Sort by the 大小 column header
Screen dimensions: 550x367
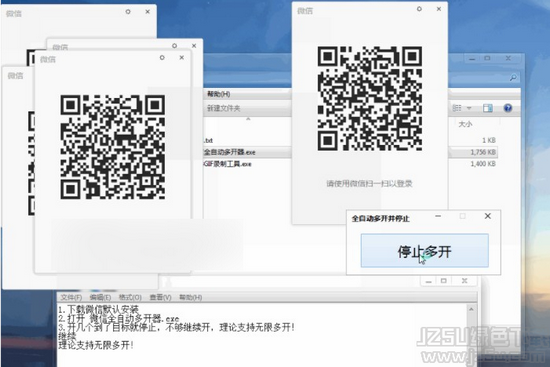[x=465, y=124]
